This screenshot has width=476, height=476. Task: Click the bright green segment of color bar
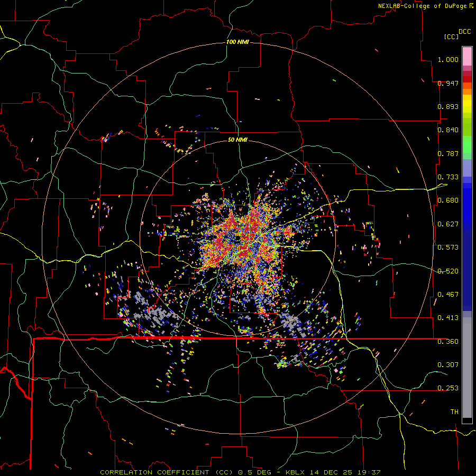467,144
